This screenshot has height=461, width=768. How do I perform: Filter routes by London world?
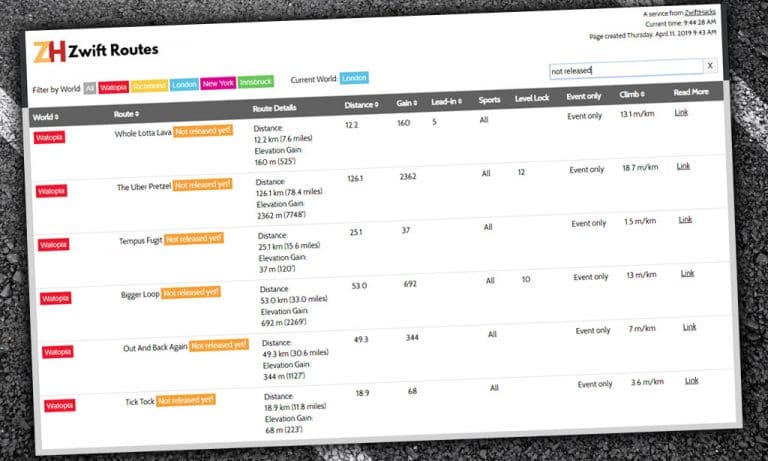click(185, 85)
